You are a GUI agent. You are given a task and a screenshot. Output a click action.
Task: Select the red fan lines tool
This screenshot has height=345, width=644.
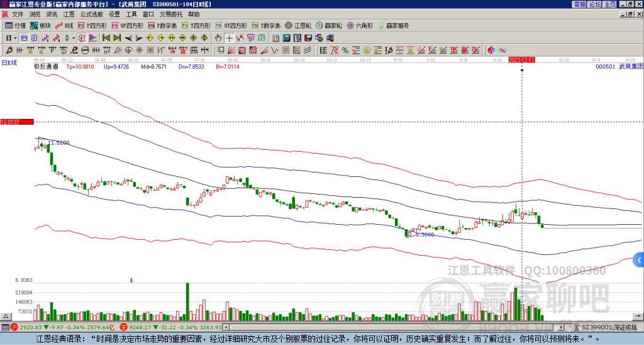click(x=231, y=50)
